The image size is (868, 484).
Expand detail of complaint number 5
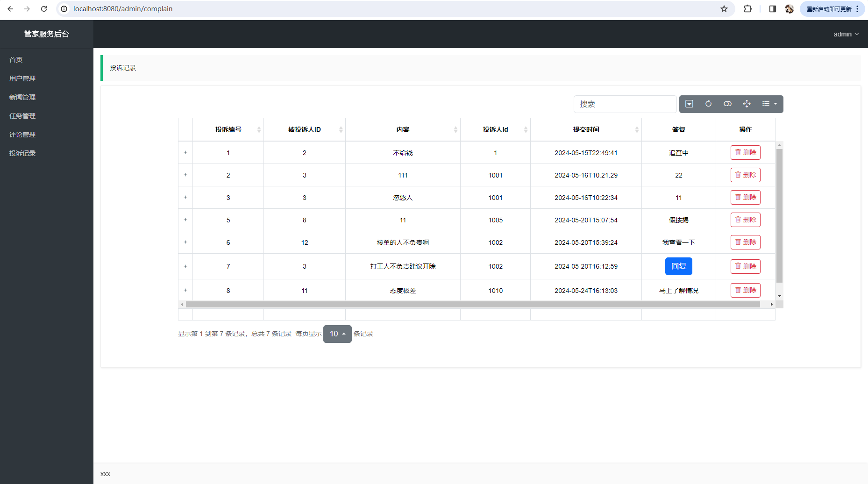coord(185,220)
